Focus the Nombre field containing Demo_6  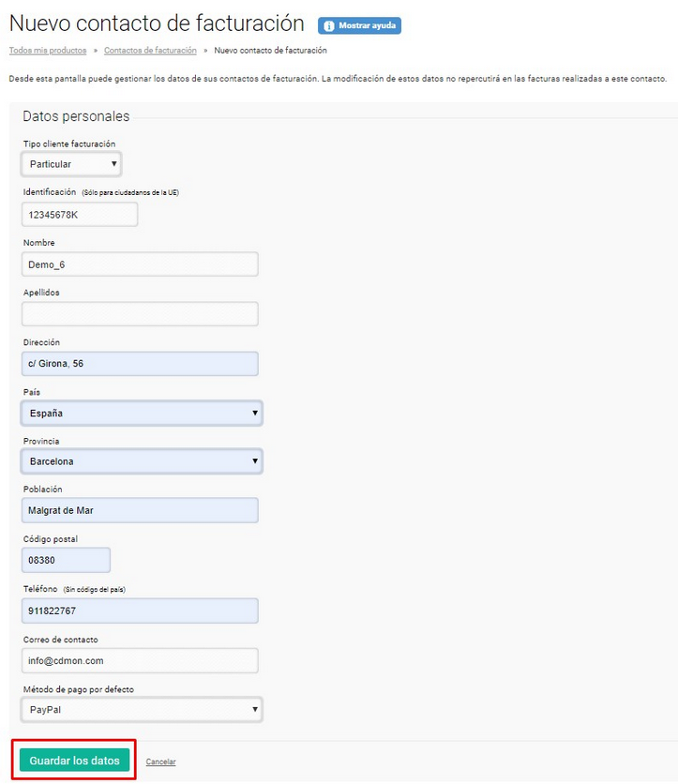[x=140, y=264]
